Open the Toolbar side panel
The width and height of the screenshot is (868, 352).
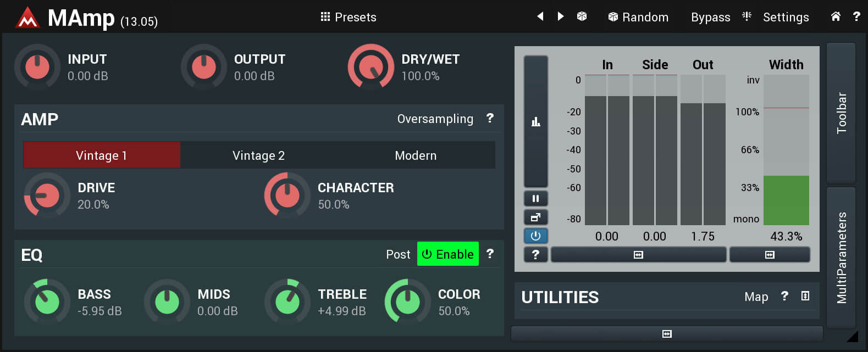tap(841, 113)
